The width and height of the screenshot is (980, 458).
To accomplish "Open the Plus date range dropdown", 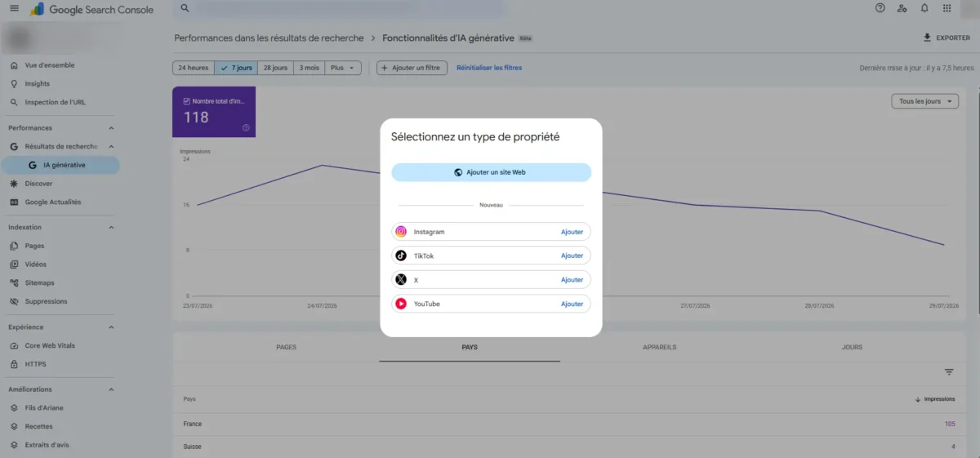I will click(x=343, y=68).
